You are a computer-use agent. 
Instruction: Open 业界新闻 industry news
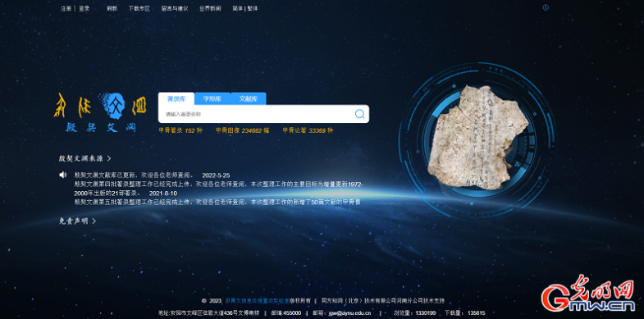tap(210, 8)
